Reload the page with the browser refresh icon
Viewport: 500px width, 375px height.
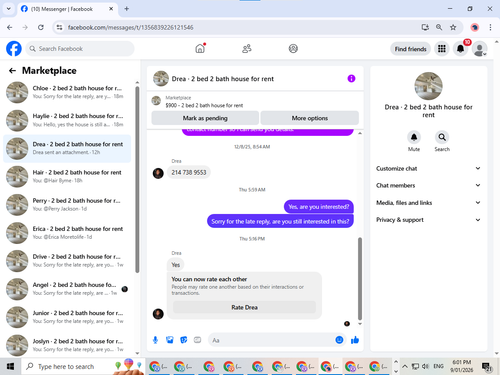coord(41,27)
